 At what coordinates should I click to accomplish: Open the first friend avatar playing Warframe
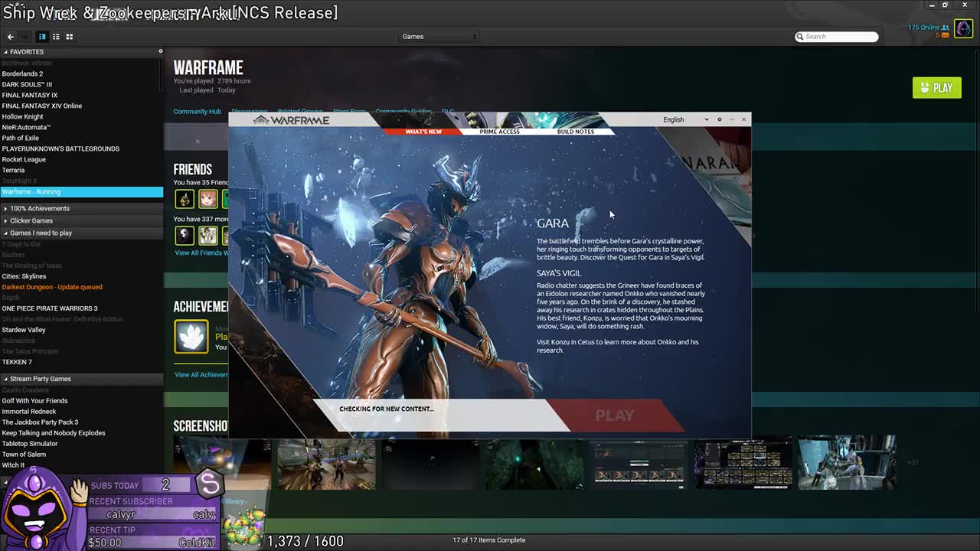(185, 199)
